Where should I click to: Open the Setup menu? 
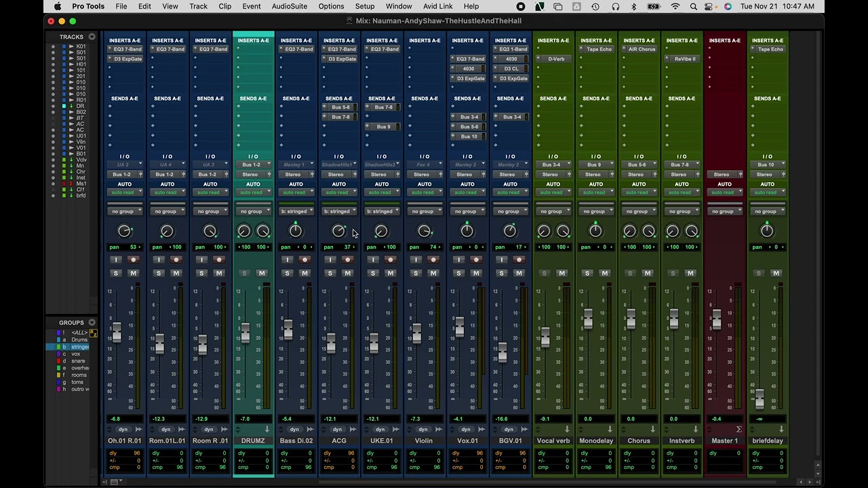click(365, 6)
